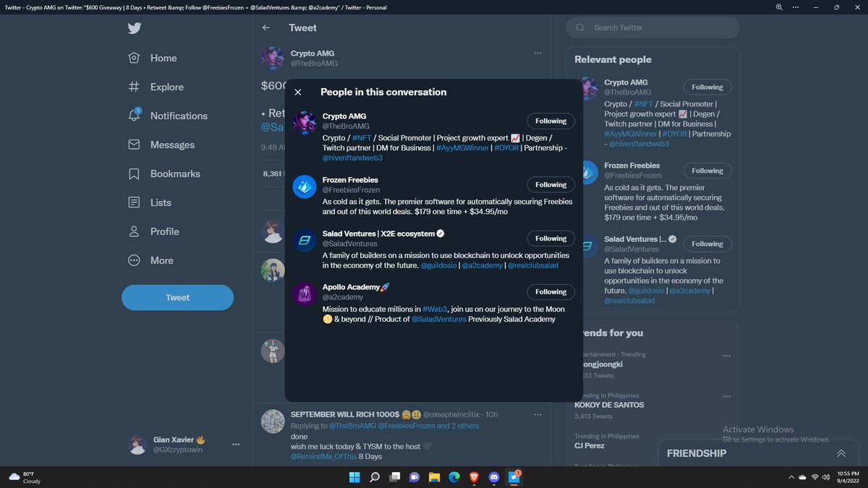Click the Bookmarks ribbon icon
The width and height of the screenshot is (868, 488).
(134, 174)
